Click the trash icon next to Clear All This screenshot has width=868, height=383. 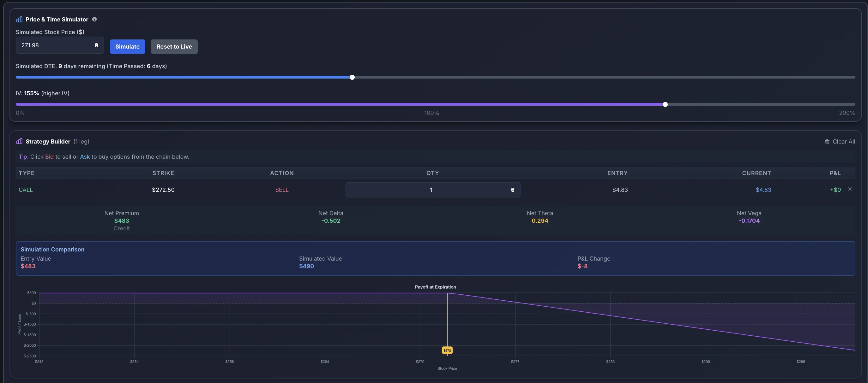pyautogui.click(x=827, y=142)
